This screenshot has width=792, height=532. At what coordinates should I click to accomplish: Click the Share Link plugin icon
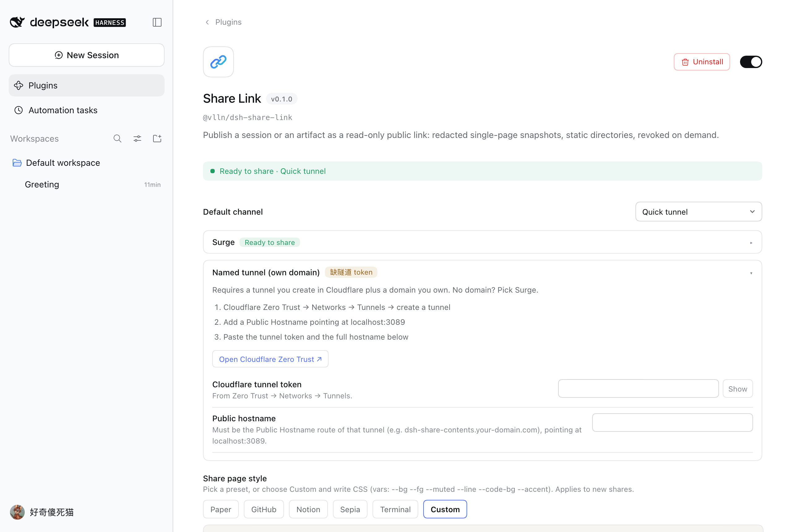218,62
